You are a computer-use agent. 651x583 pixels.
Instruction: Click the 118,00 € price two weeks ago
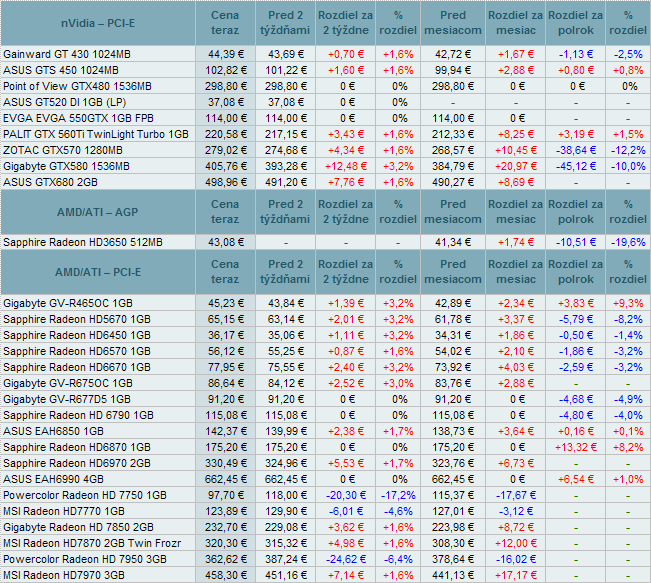point(286,495)
